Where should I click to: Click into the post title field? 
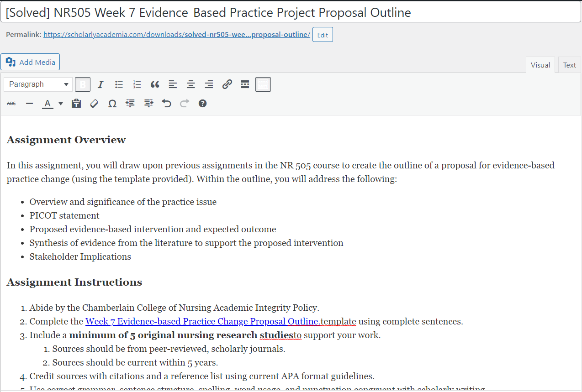pos(291,12)
